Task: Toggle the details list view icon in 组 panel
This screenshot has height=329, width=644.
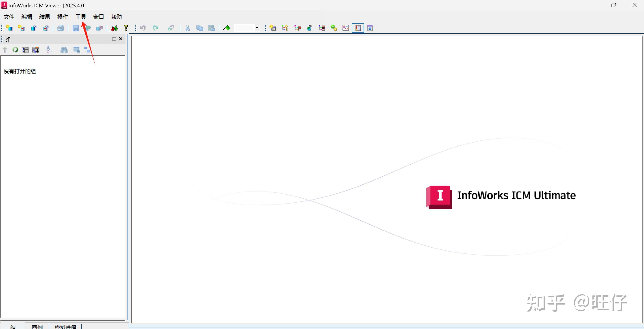Action: (26, 50)
